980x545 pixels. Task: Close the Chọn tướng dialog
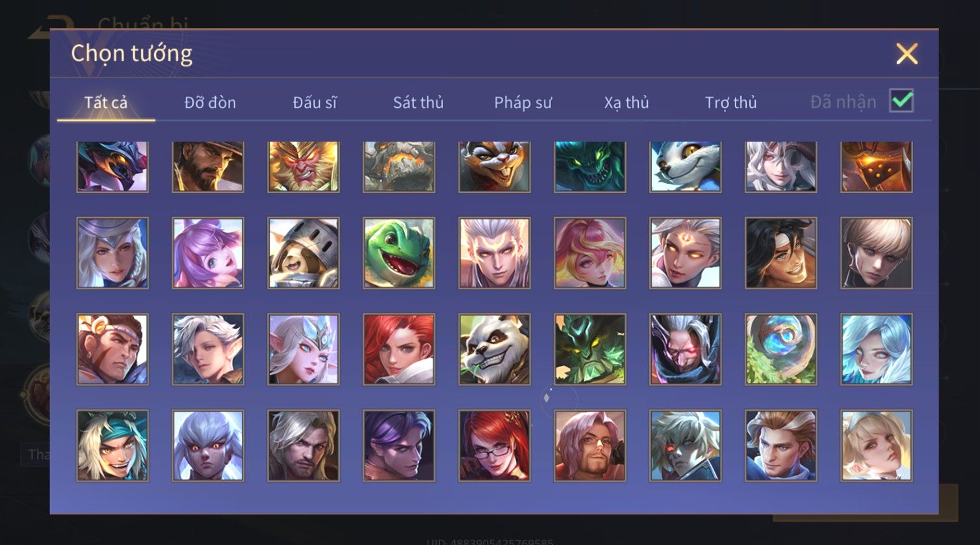coord(907,54)
